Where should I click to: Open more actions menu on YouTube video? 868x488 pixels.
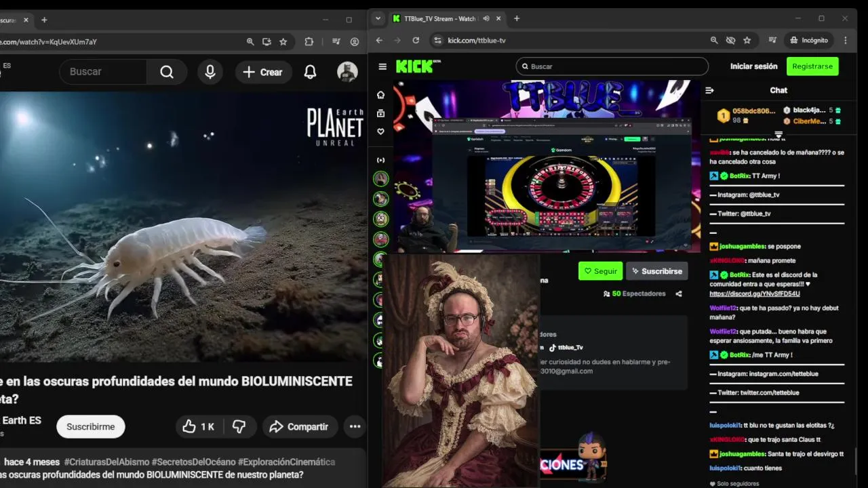click(x=355, y=426)
